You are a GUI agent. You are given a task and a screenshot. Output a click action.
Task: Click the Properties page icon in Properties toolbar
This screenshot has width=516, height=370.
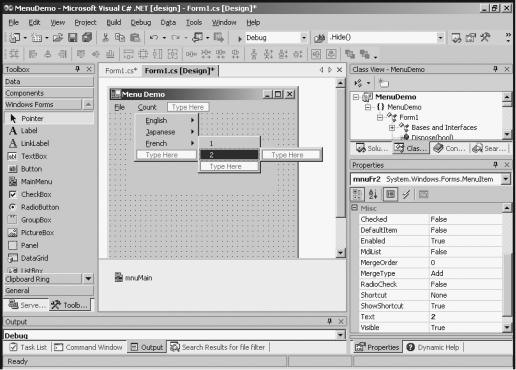point(390,194)
